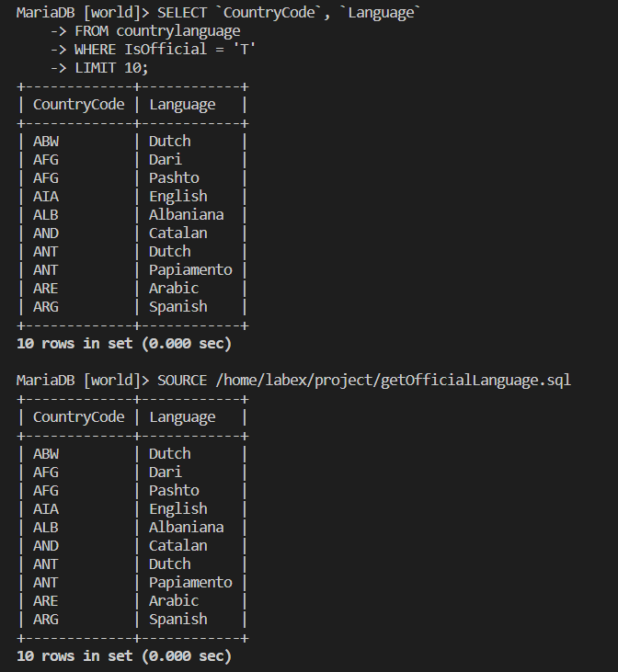Click English in the second result table
This screenshot has width=618, height=672.
[177, 509]
